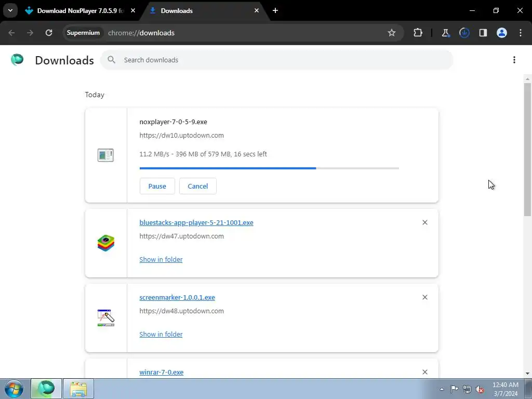Viewport: 532px width, 399px height.
Task: Go forward with the forward arrow
Action: pyautogui.click(x=30, y=33)
